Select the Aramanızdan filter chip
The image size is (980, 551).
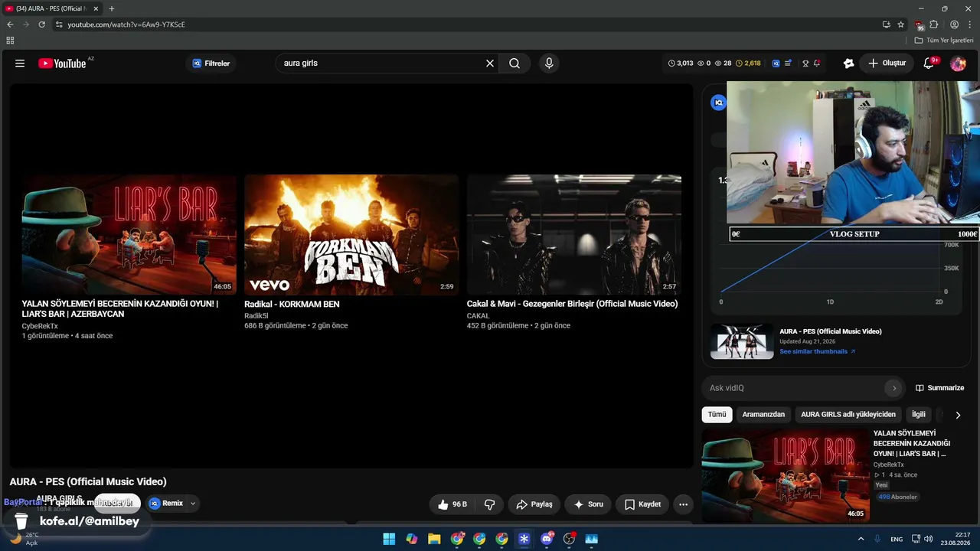(763, 415)
